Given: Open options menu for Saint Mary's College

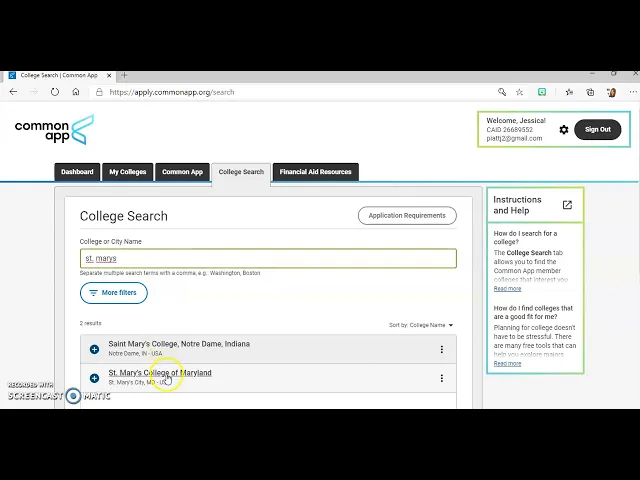Looking at the screenshot, I should [442, 349].
